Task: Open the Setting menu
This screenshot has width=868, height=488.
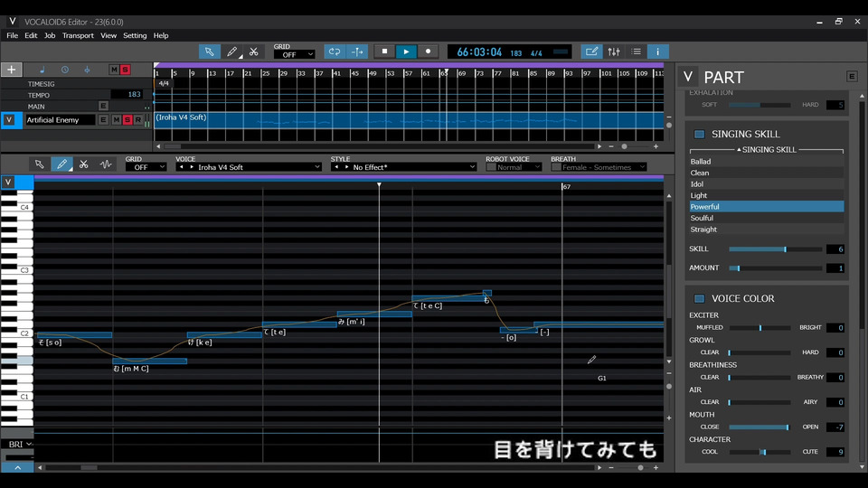Action: [135, 35]
